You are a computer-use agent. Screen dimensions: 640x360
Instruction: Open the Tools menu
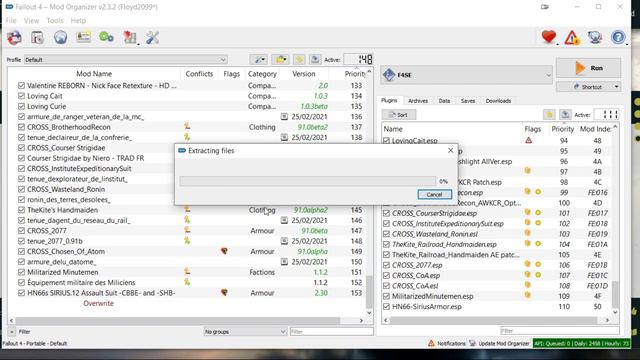tap(55, 20)
